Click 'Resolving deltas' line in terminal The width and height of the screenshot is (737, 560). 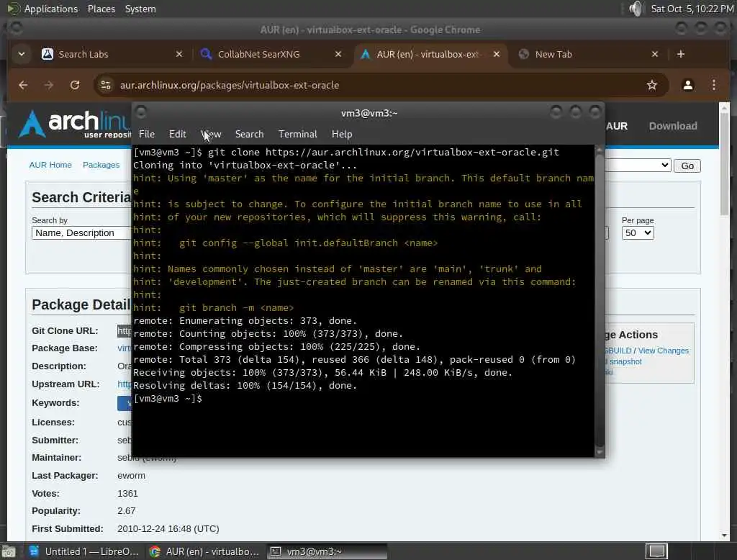245,386
